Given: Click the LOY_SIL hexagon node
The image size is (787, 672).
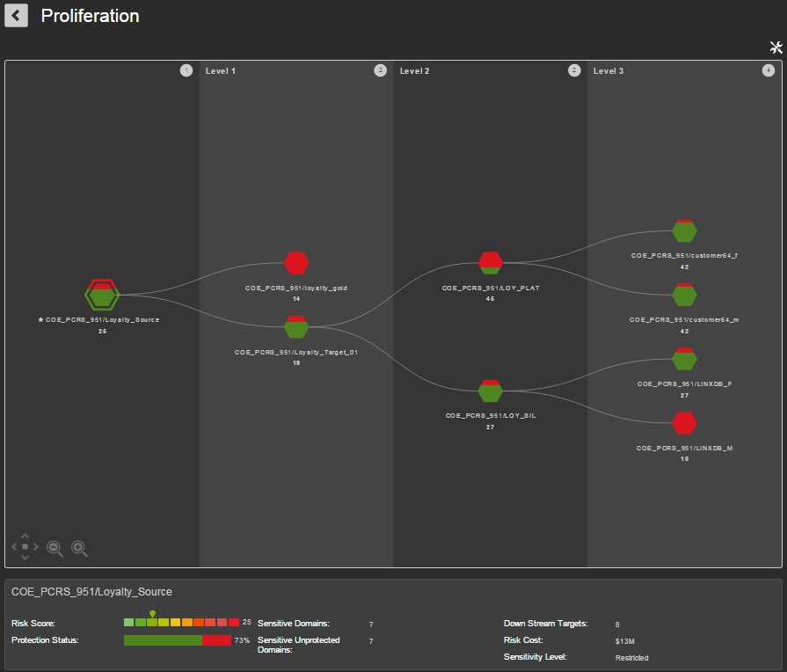Looking at the screenshot, I should click(491, 391).
